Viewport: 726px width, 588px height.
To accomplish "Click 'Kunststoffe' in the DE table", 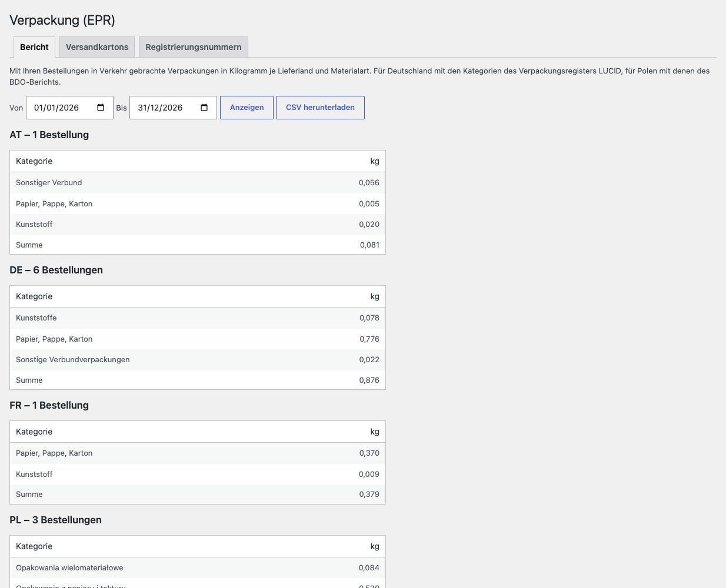I will tap(36, 318).
